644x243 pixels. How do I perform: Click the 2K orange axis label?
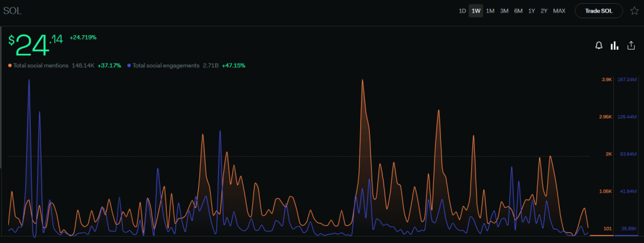pyautogui.click(x=608, y=154)
